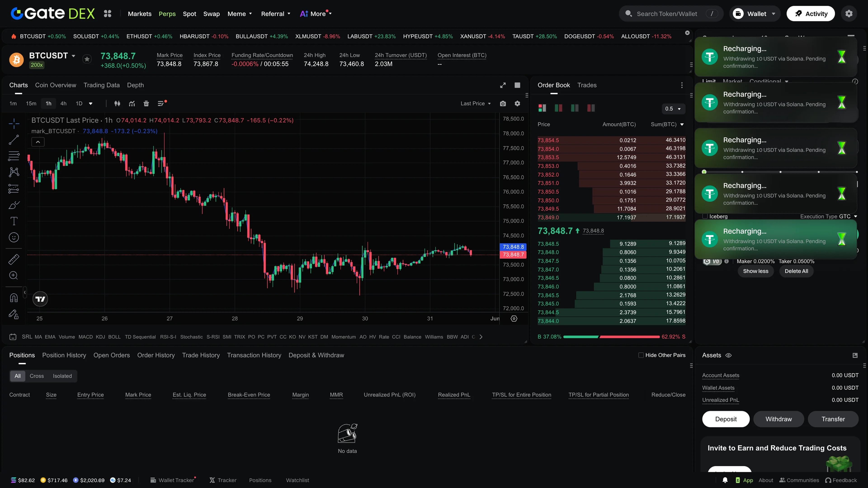Screen dimensions: 868x488
Task: Open candlestick chart type selector
Action: pyautogui.click(x=117, y=103)
